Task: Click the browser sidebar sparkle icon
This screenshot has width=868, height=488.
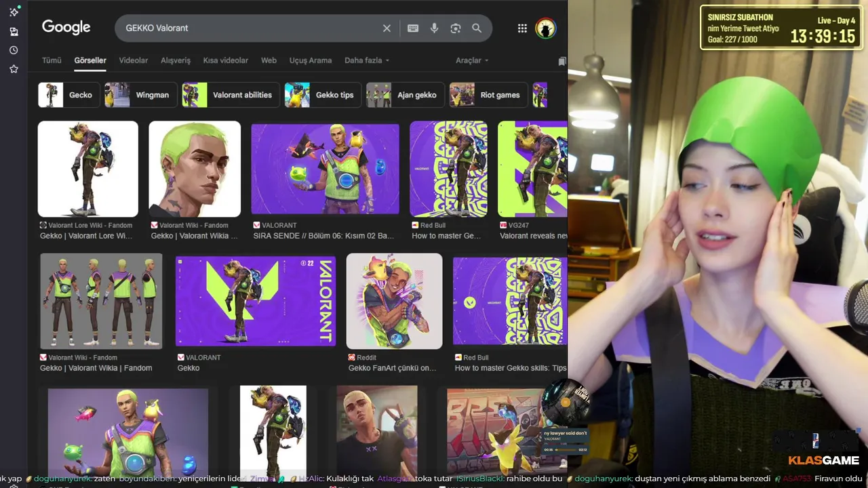Action: [14, 12]
